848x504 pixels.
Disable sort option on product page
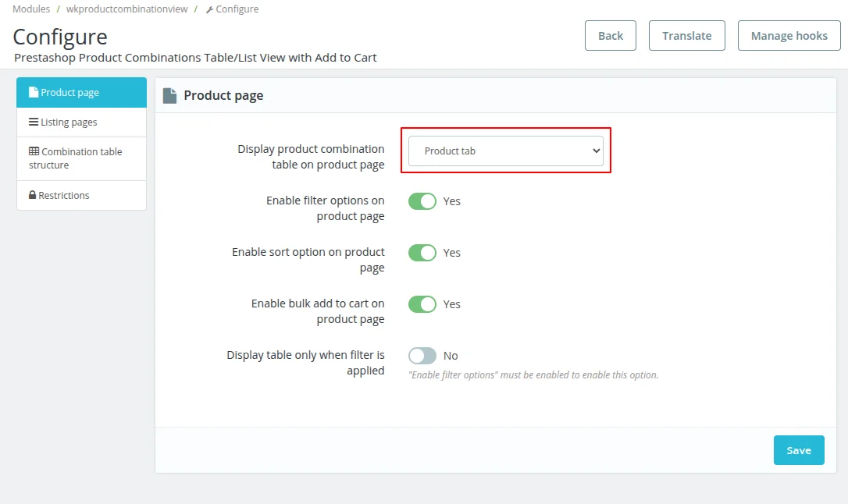pyautogui.click(x=422, y=252)
